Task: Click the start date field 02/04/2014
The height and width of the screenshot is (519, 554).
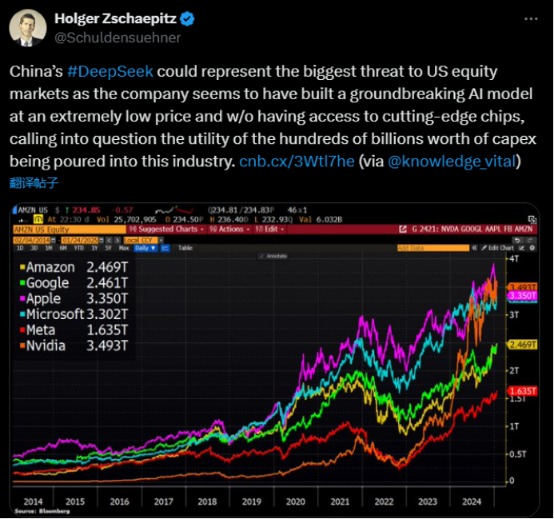Action: [x=32, y=240]
